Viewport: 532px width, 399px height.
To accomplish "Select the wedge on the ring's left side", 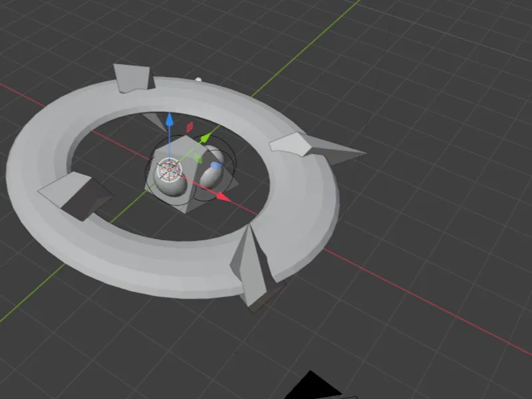I will pos(75,195).
